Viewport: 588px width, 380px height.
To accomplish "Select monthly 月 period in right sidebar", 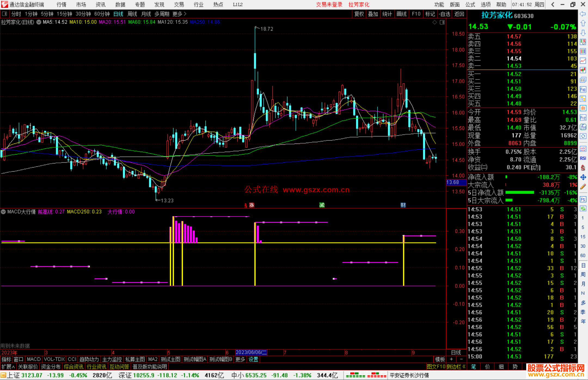I will click(583, 284).
